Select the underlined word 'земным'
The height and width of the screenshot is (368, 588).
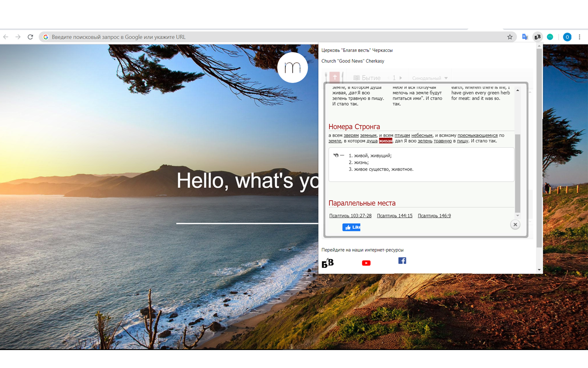368,135
